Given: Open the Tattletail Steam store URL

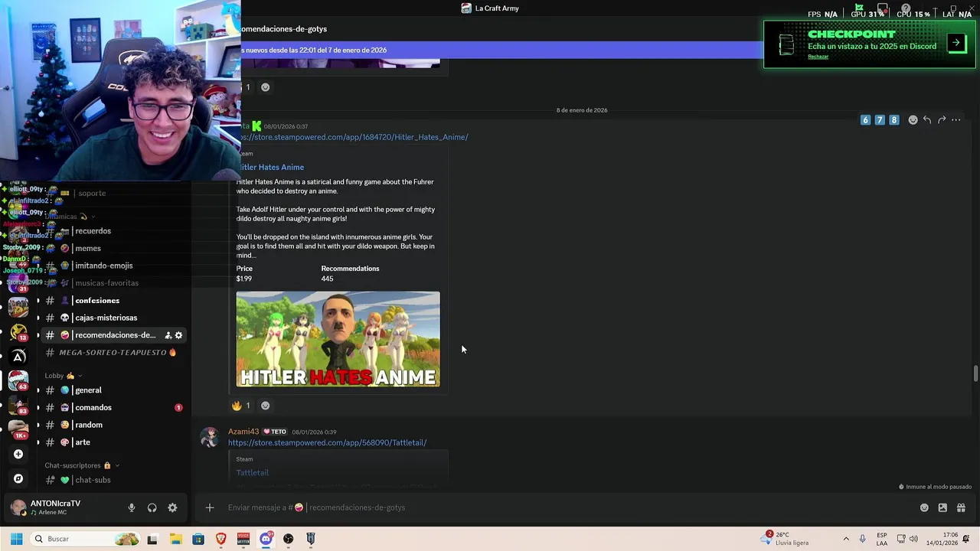Looking at the screenshot, I should (327, 442).
